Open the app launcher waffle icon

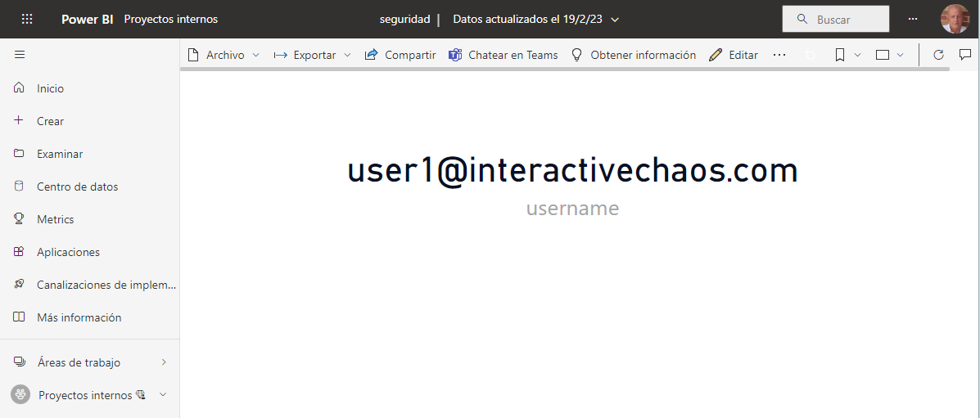(x=27, y=19)
